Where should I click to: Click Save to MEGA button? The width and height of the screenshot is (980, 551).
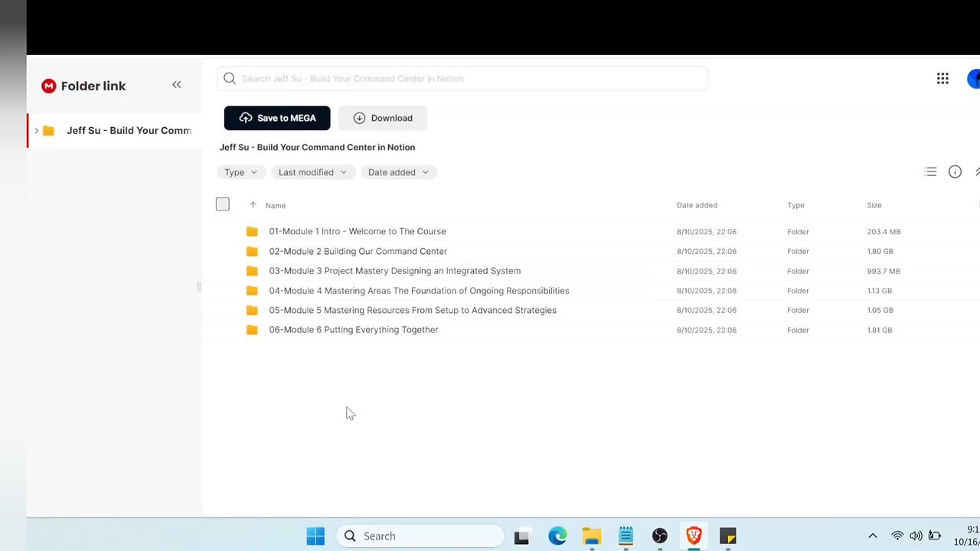pyautogui.click(x=277, y=118)
